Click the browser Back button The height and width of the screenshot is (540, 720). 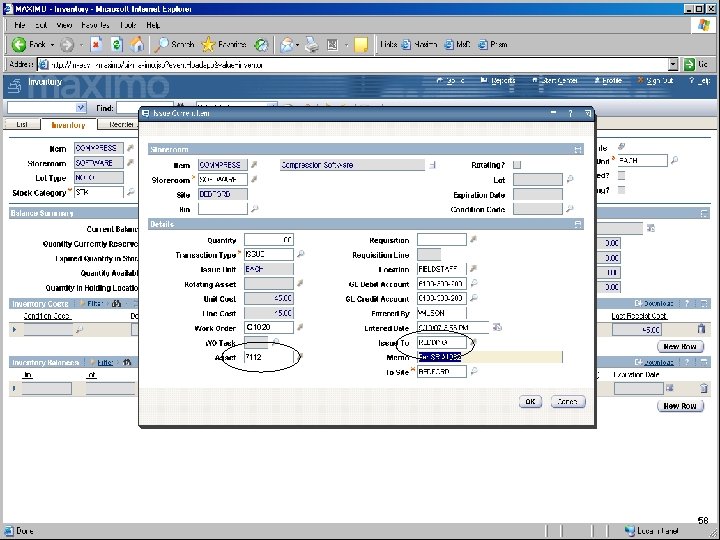pos(28,45)
